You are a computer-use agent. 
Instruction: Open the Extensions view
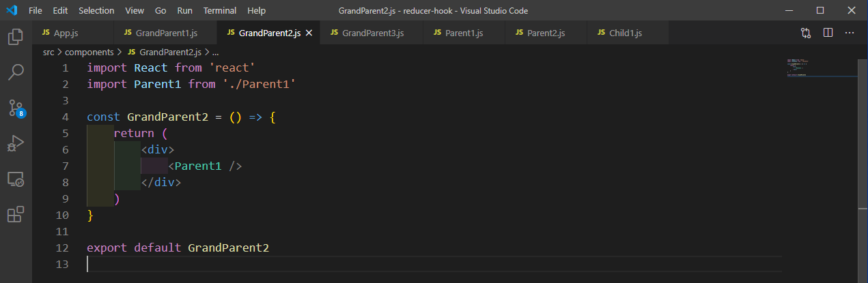pyautogui.click(x=16, y=215)
